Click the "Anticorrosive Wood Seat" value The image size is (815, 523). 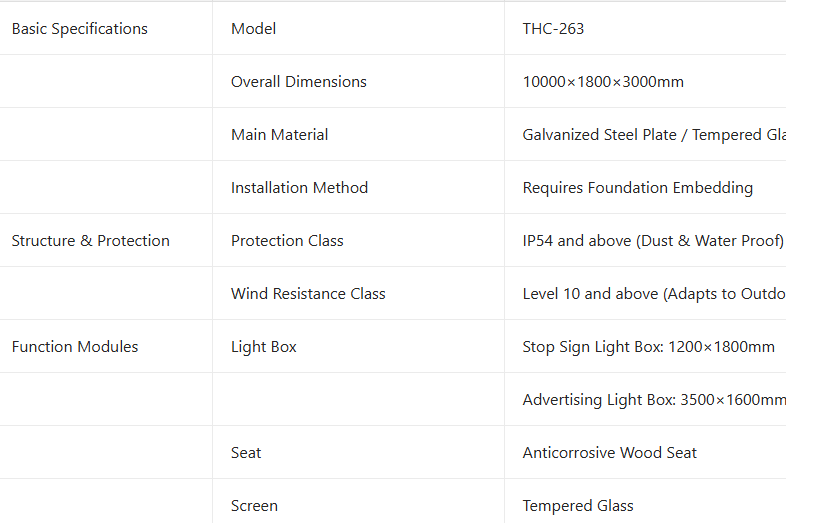click(610, 453)
